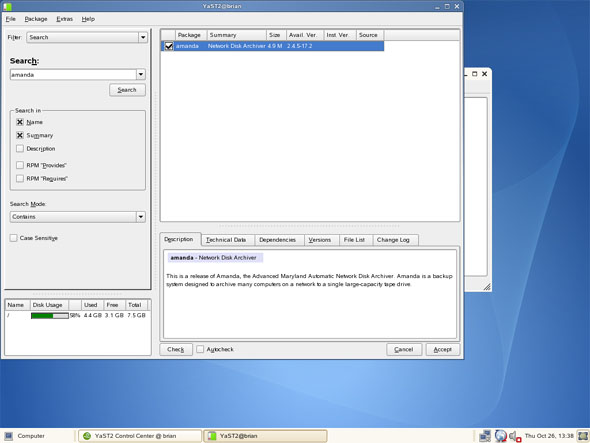
Task: Open the network monitor tray icon
Action: [485, 436]
